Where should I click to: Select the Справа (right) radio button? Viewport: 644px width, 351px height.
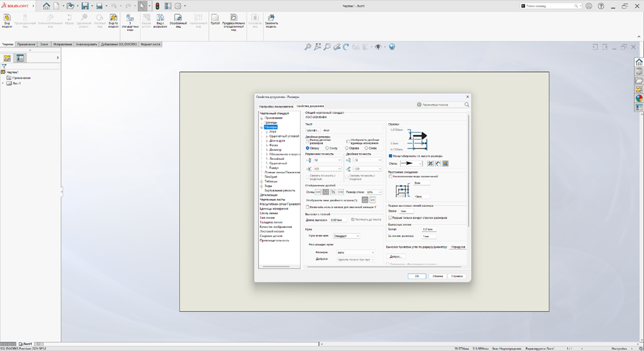click(x=347, y=148)
